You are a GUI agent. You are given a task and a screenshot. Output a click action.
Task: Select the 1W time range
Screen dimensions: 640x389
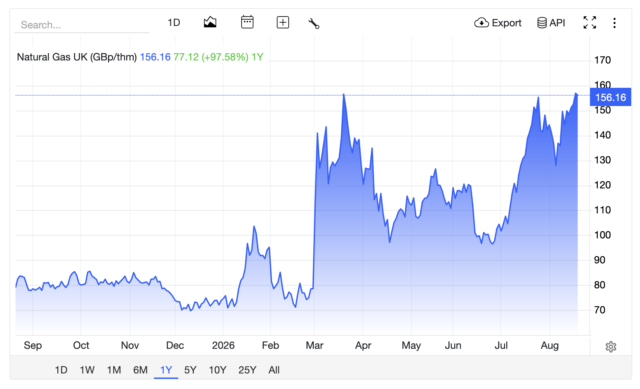[x=87, y=370]
